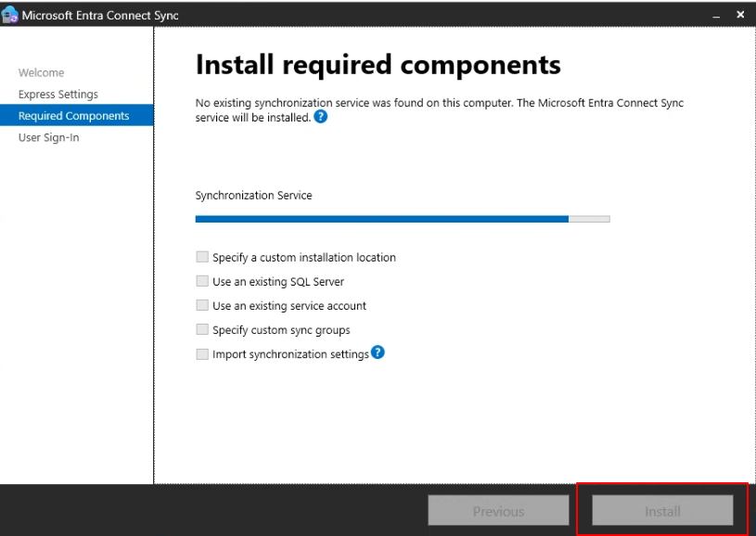Click the Install button

click(662, 511)
